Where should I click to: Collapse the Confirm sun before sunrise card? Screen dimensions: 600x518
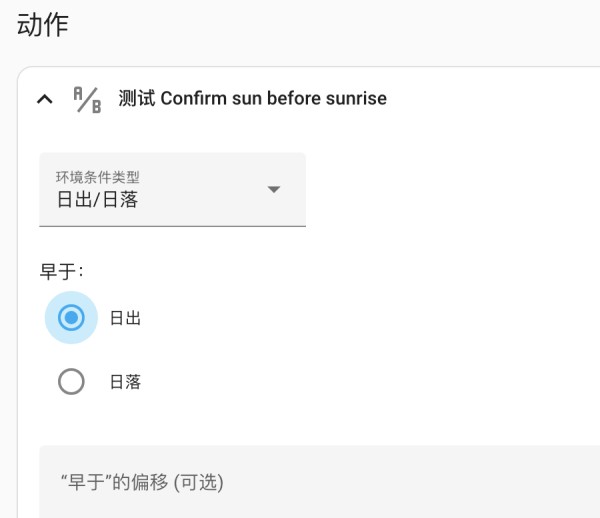coord(45,99)
